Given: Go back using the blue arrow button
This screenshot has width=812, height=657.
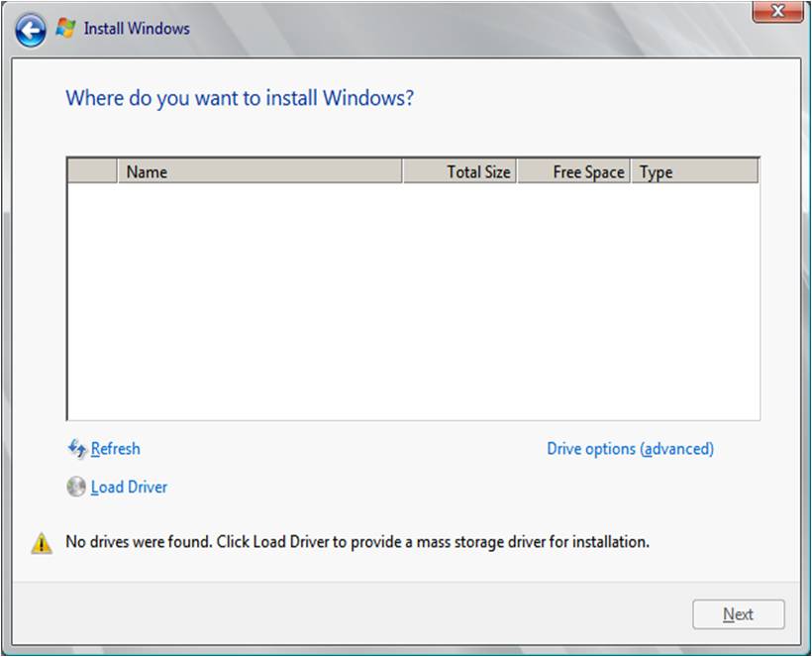Looking at the screenshot, I should pos(32,30).
